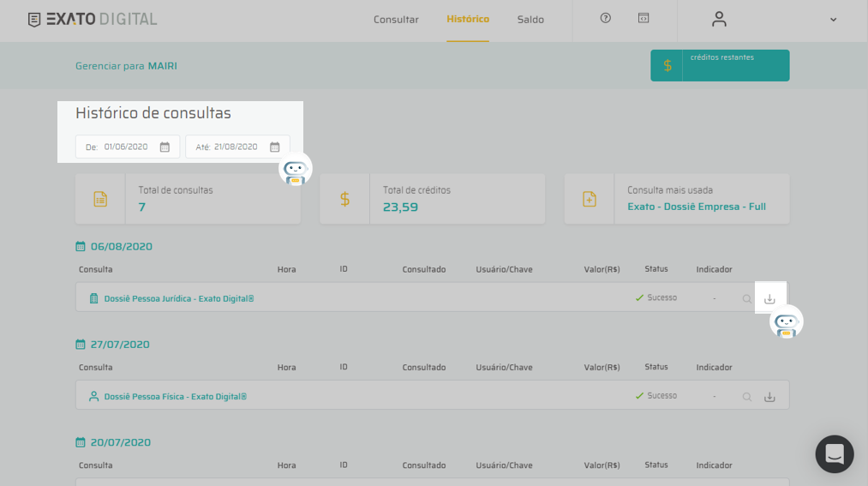Download the Dossiê Pessoa Física result

point(769,397)
